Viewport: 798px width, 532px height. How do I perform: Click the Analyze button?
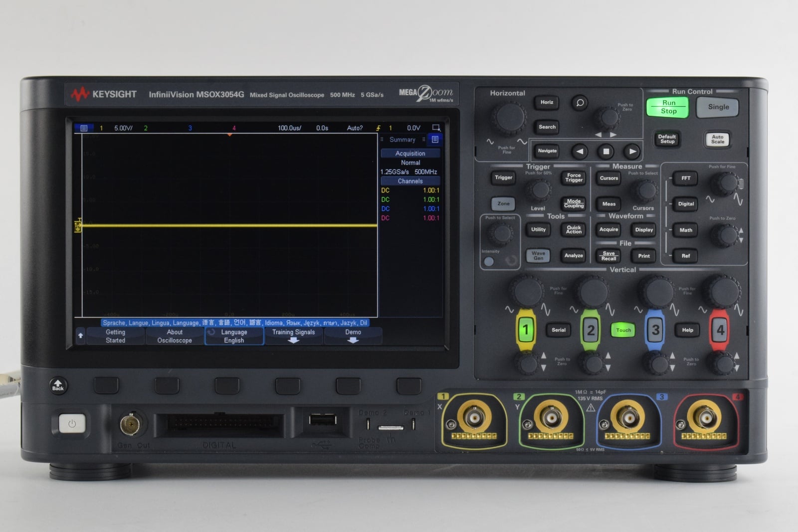(574, 256)
